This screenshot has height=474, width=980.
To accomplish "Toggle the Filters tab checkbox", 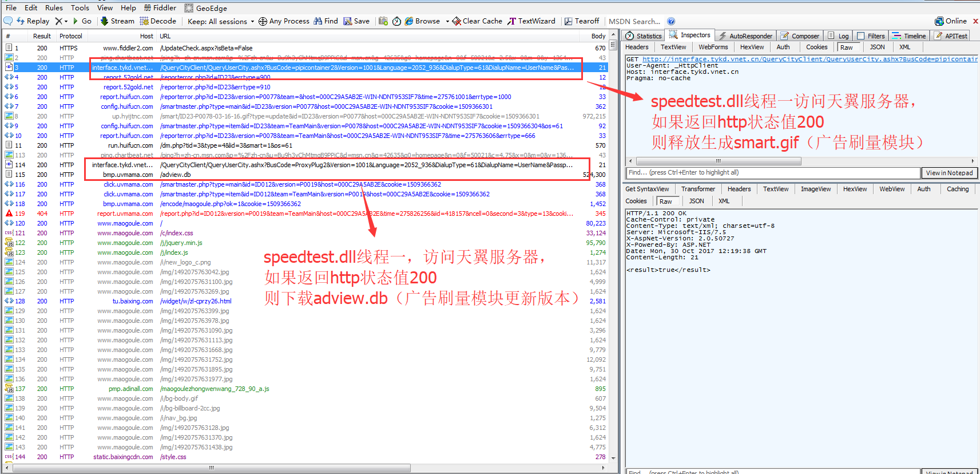I will pos(860,35).
